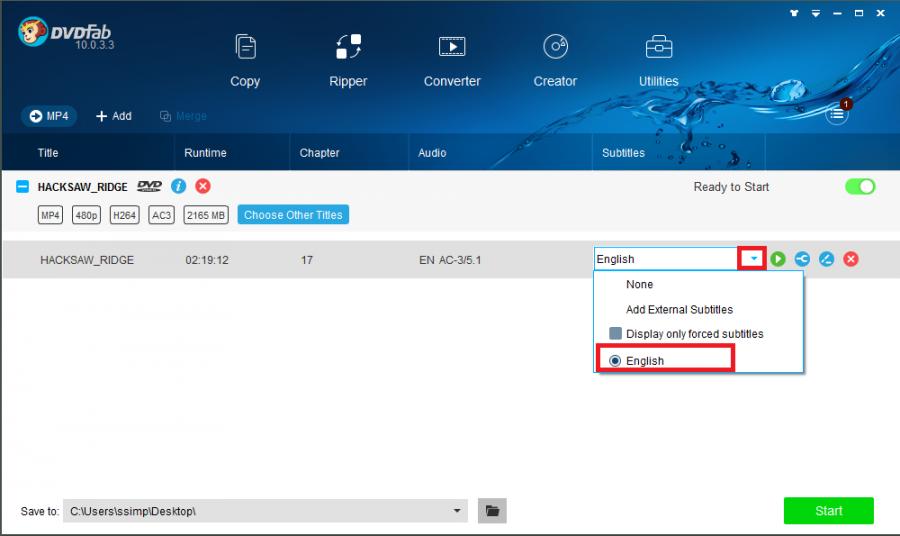900x536 pixels.
Task: Expand the Save to path dropdown
Action: coord(457,511)
